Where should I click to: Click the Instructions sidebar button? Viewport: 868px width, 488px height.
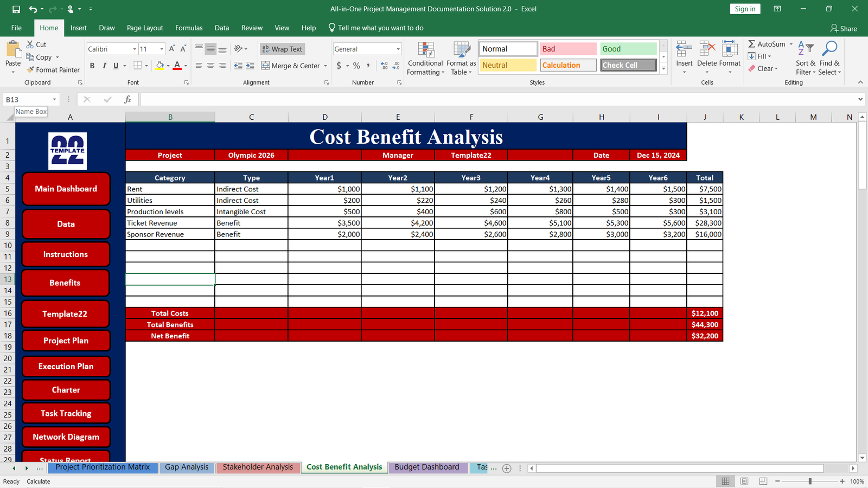tap(66, 254)
